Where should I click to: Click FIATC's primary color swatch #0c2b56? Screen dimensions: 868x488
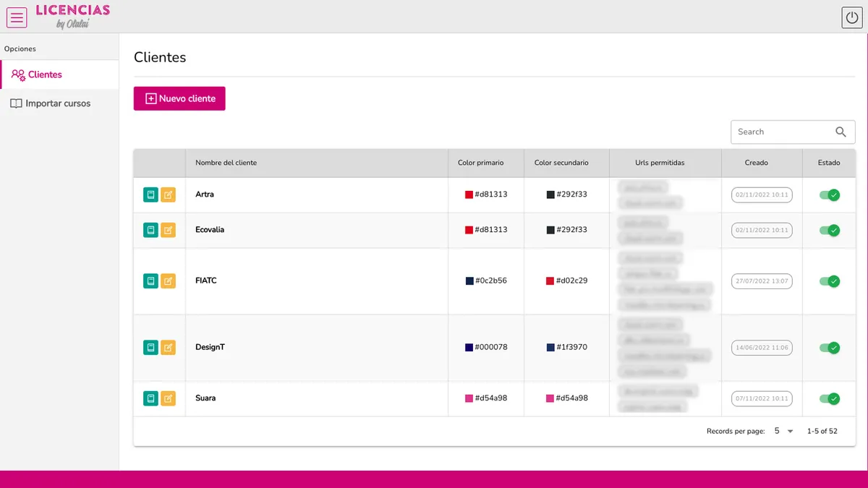click(469, 281)
